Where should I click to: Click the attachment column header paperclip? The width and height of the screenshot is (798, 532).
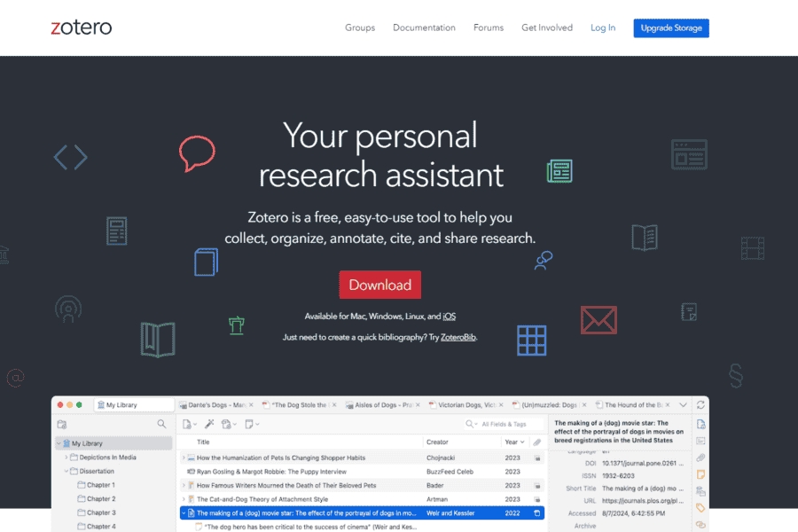[x=537, y=442]
